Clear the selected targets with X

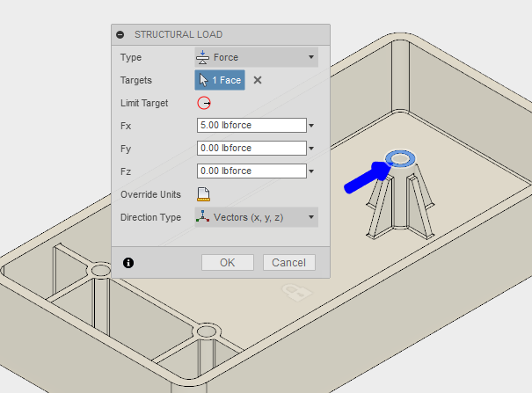[258, 80]
